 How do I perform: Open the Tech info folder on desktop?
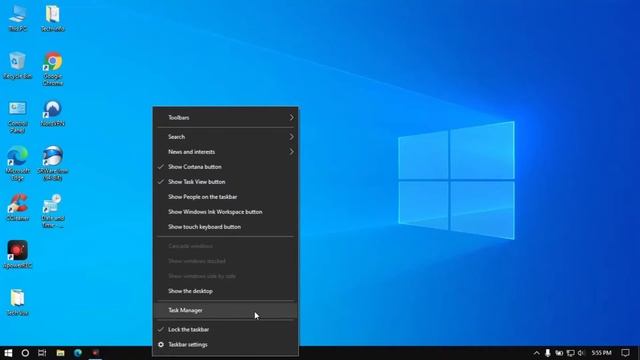pyautogui.click(x=53, y=18)
